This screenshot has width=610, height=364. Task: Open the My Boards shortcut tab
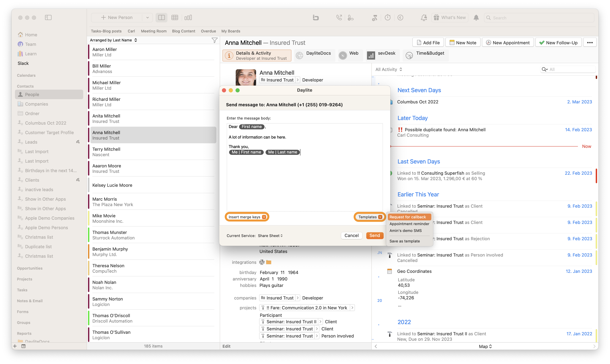pos(231,31)
